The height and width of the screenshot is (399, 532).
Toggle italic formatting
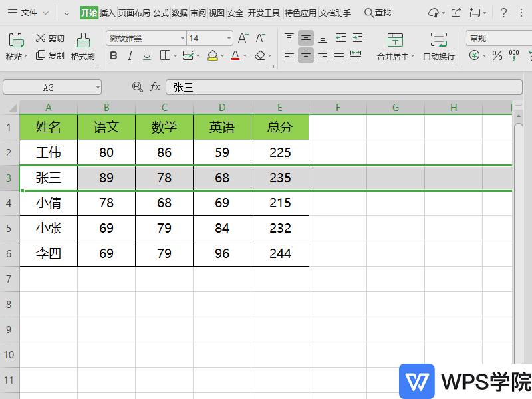coord(130,55)
